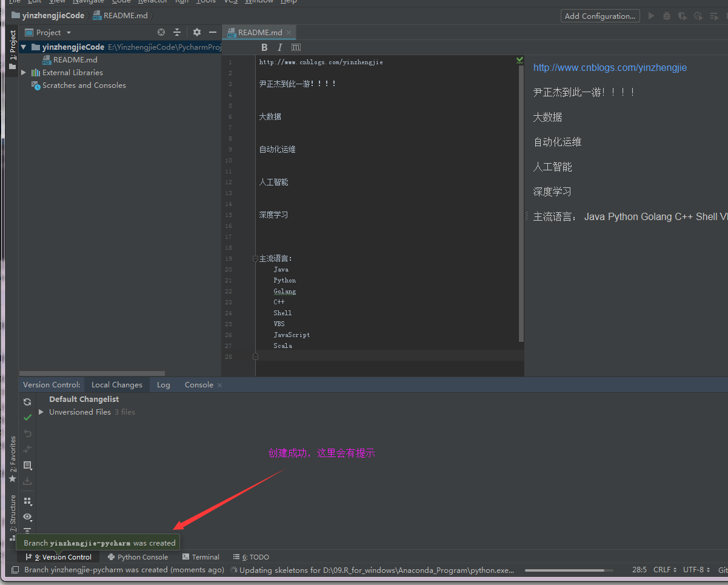728x585 pixels.
Task: Open the Project view dropdown
Action: [x=48, y=33]
